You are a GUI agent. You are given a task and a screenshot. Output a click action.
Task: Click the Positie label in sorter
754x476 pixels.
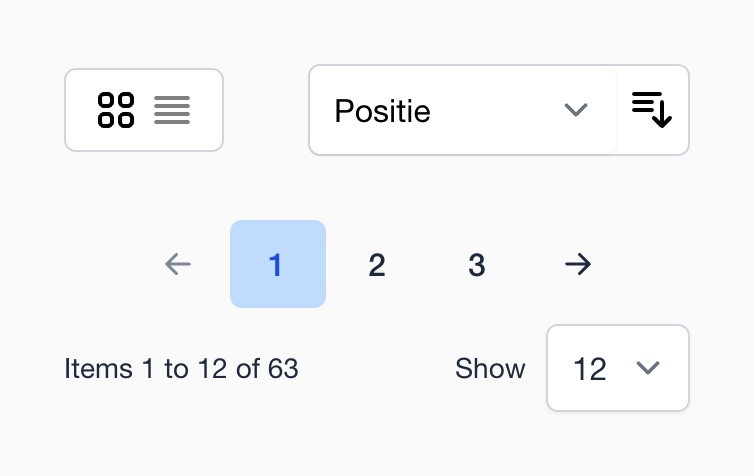[x=382, y=111]
